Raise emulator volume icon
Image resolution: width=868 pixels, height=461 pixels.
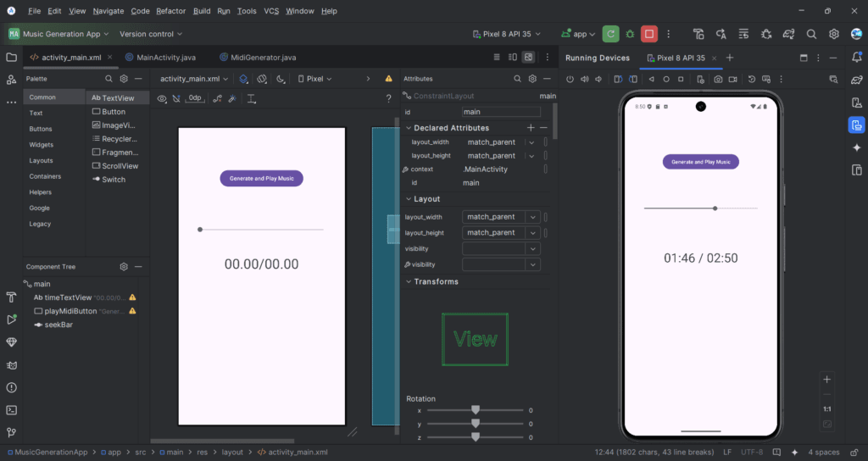click(584, 79)
